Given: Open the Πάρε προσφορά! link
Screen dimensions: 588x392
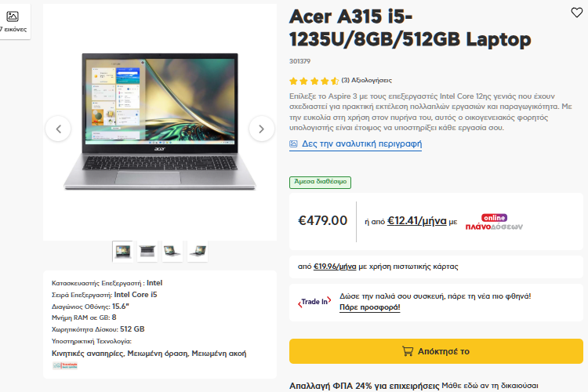Looking at the screenshot, I should tap(370, 307).
